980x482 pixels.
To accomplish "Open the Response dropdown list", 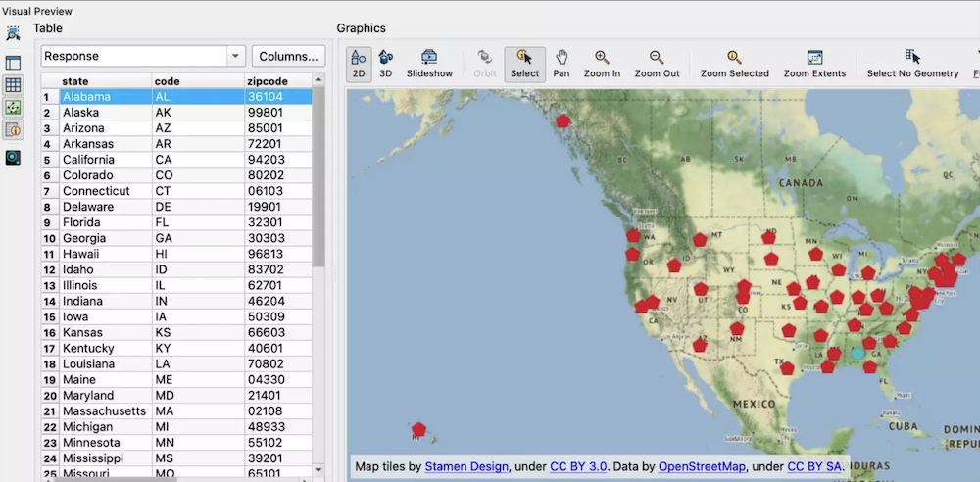I will 235,56.
